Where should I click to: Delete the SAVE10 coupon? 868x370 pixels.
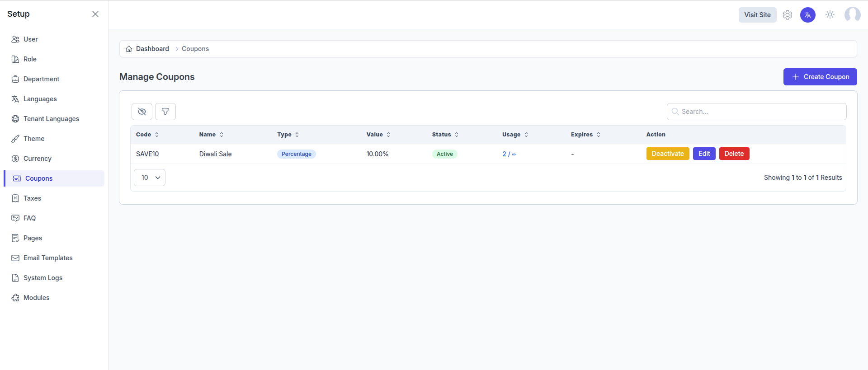tap(734, 154)
